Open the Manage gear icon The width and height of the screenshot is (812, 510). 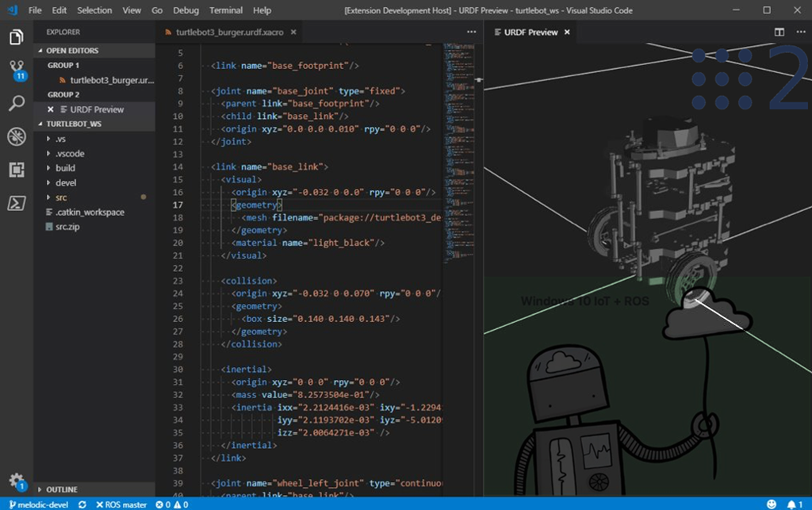point(17,481)
